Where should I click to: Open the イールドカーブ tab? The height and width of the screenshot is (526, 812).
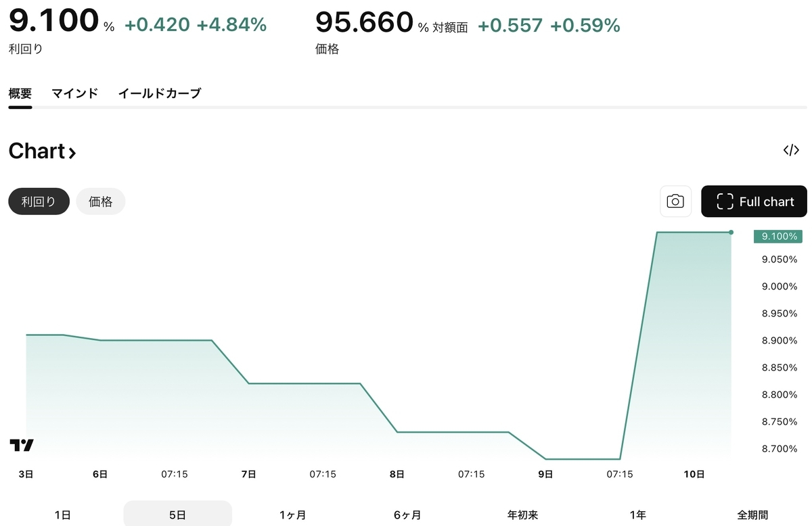[x=160, y=93]
